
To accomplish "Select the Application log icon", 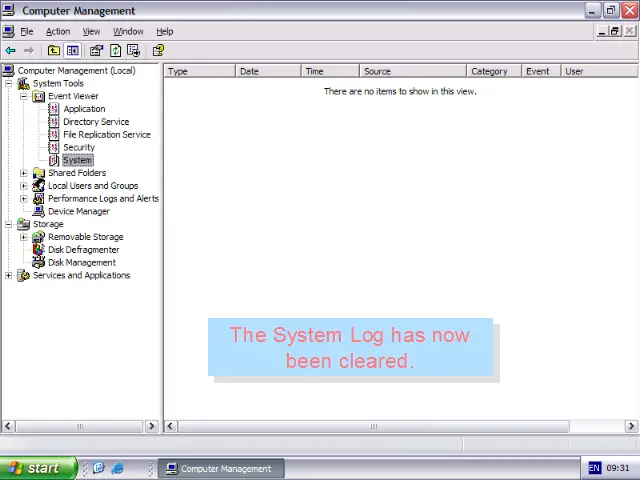I will tap(53, 109).
